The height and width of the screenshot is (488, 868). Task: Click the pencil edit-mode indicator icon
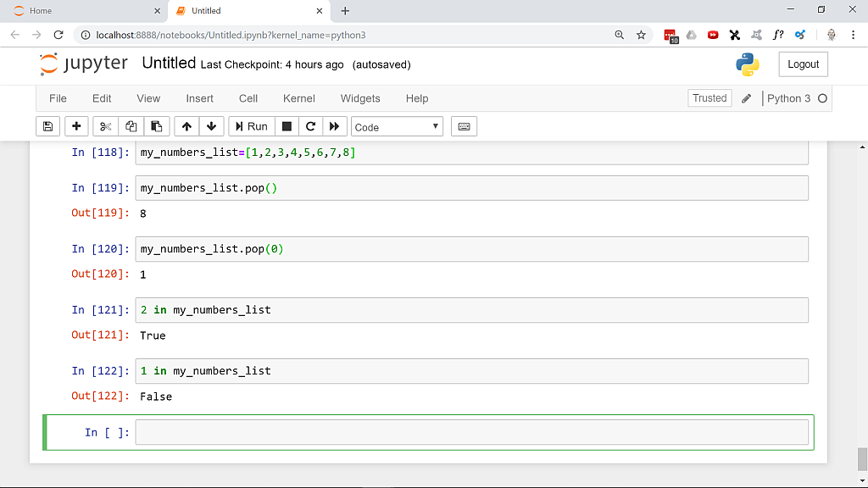click(x=746, y=98)
